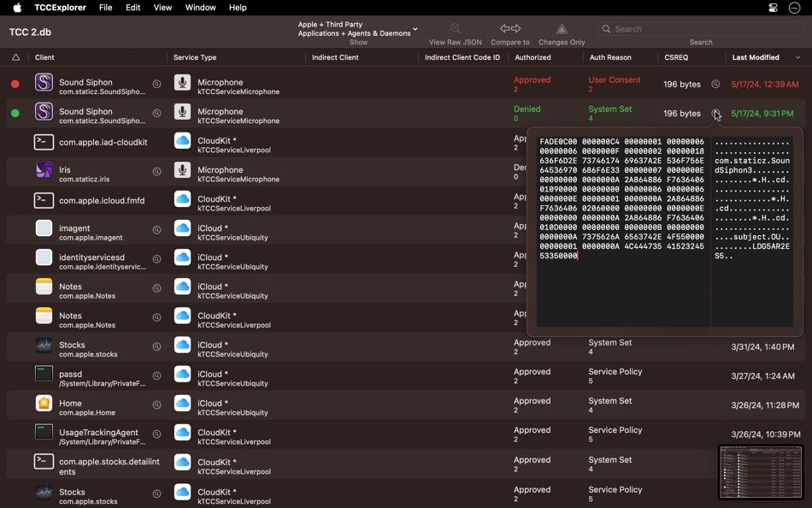Screen dimensions: 812x508
Task: Expand the Show filter dropdown
Action: 358,29
